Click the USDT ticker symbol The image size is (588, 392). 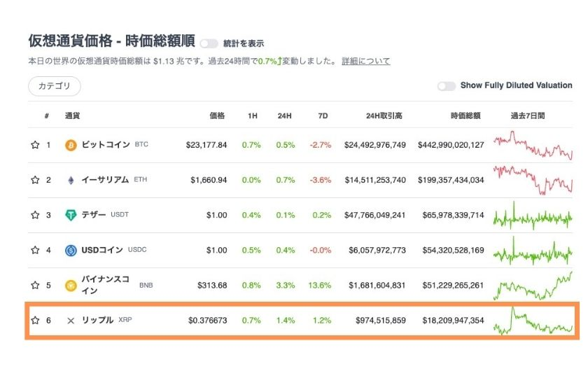120,215
